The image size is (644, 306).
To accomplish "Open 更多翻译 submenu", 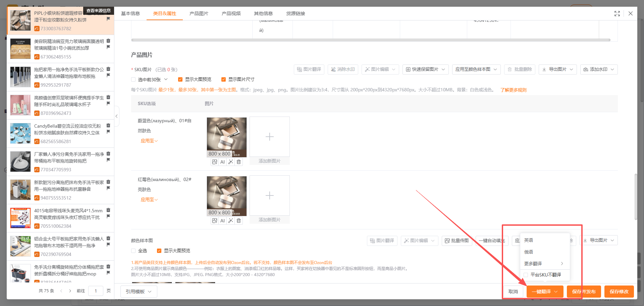I will pyautogui.click(x=545, y=264).
